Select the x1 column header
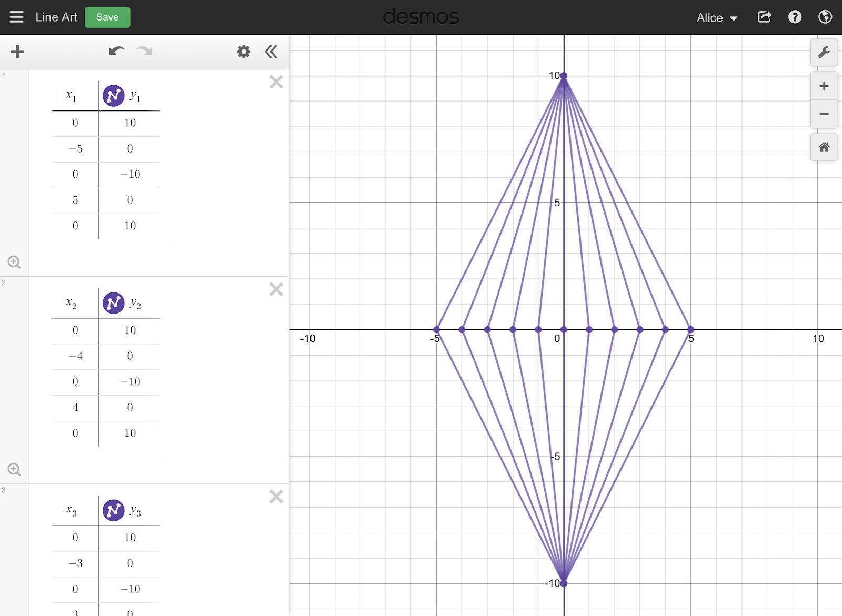The height and width of the screenshot is (616, 842). [72, 96]
